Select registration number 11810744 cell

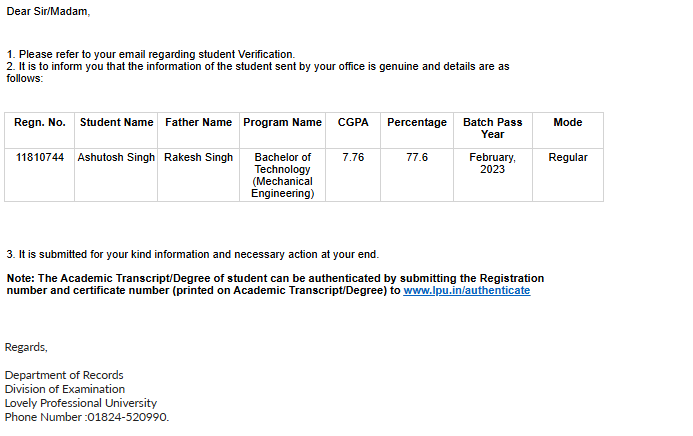(x=40, y=158)
